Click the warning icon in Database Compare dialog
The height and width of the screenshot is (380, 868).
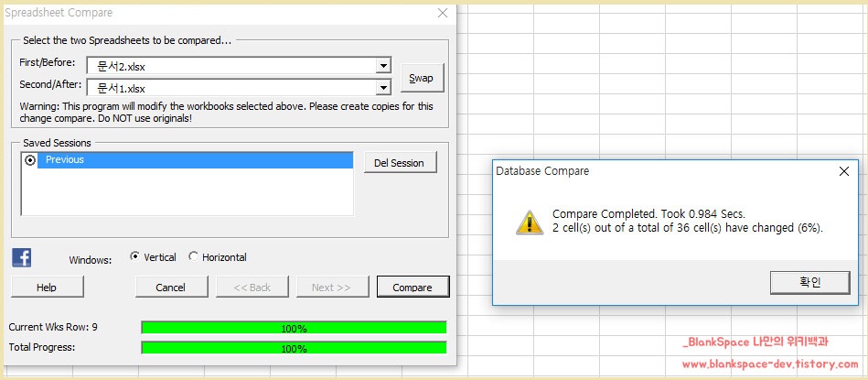530,223
